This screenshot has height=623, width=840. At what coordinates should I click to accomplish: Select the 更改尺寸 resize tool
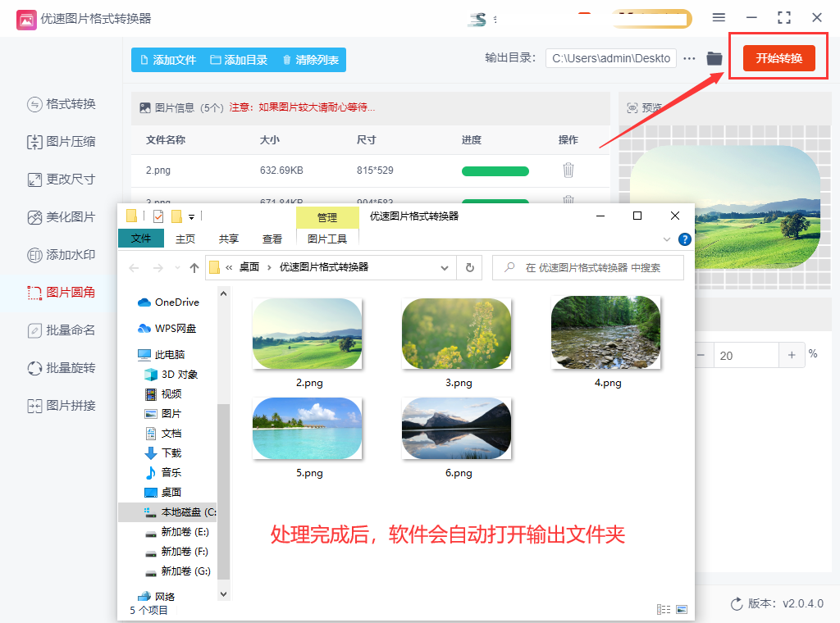pos(61,180)
